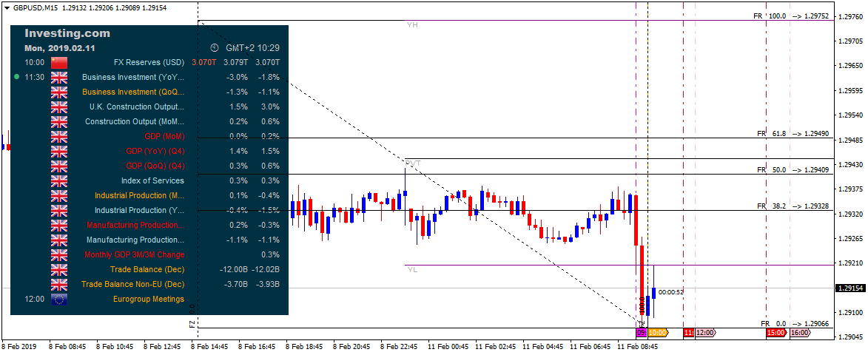Viewport: 868px width, 355px height.
Task: Click the UK flag beside Construction Output (MoM)
Action: (x=58, y=121)
